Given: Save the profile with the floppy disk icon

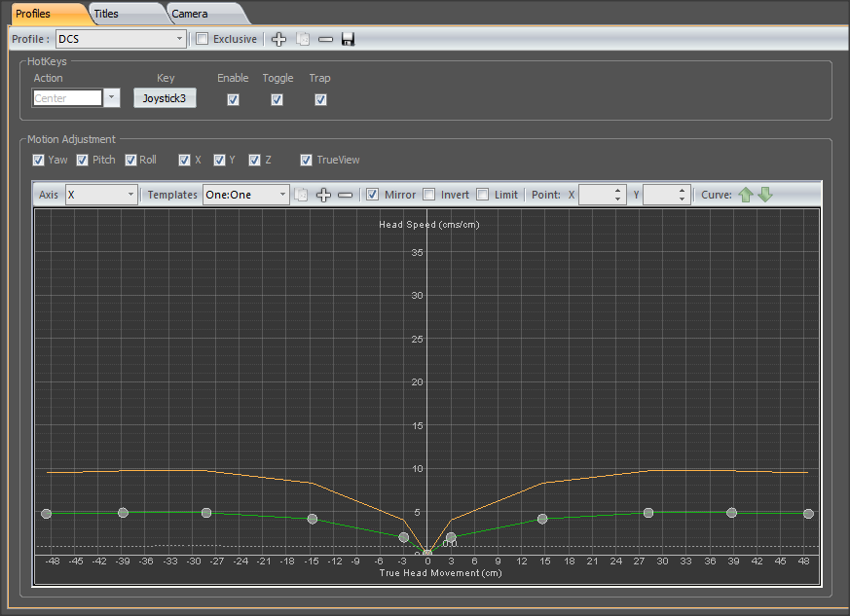Looking at the screenshot, I should pos(348,39).
